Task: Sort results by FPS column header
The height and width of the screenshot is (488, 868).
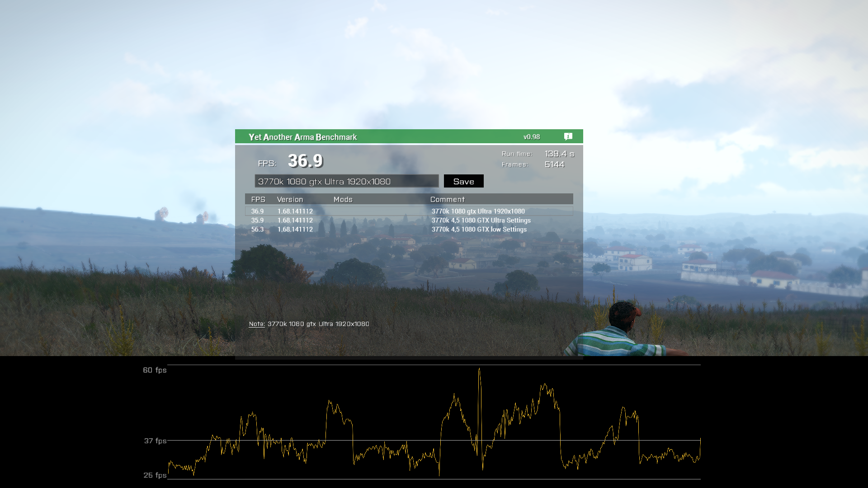Action: point(258,199)
